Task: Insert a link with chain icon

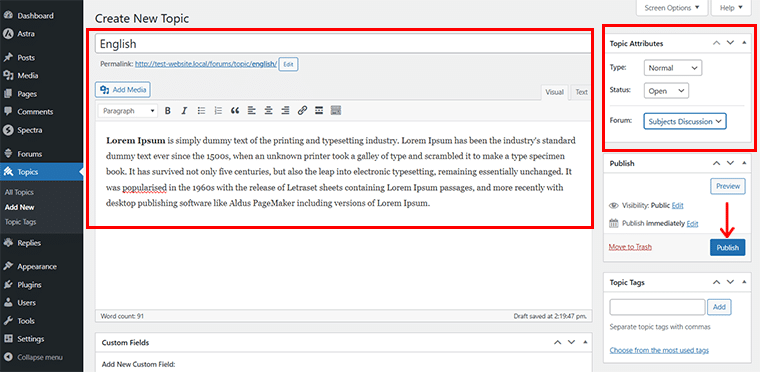Action: [302, 111]
